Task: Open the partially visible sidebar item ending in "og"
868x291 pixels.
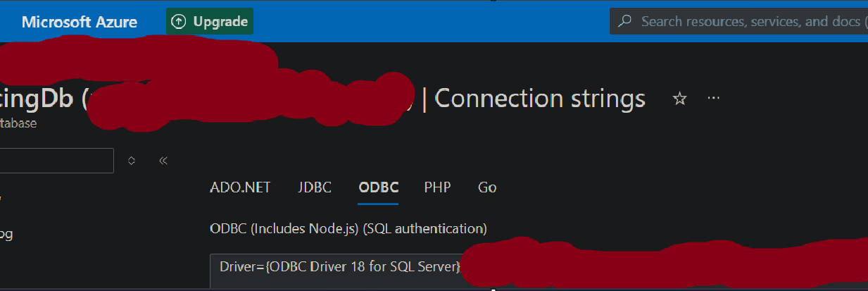Action: [x=6, y=235]
